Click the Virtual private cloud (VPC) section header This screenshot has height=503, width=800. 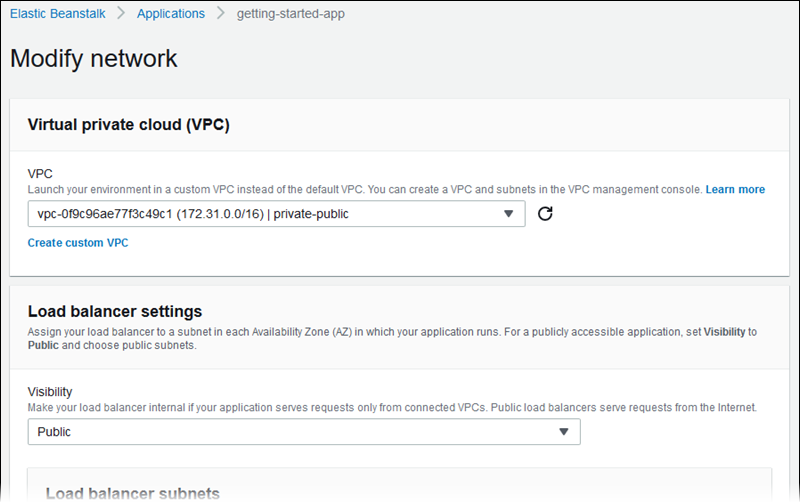point(128,125)
